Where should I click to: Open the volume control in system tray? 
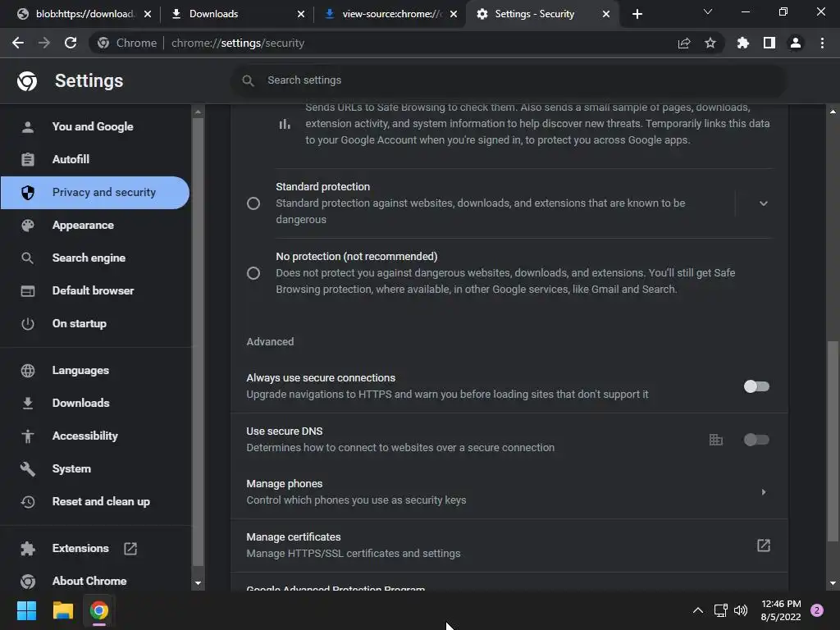click(741, 610)
